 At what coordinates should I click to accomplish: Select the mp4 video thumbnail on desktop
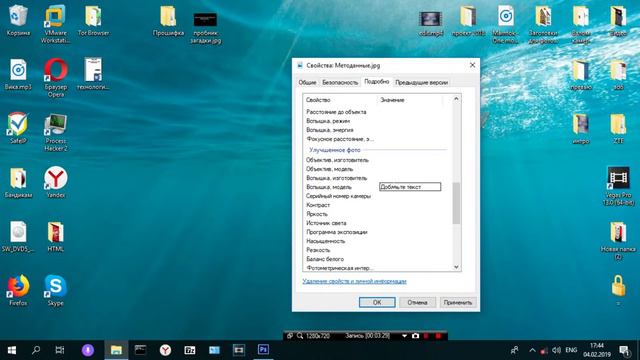[431, 24]
